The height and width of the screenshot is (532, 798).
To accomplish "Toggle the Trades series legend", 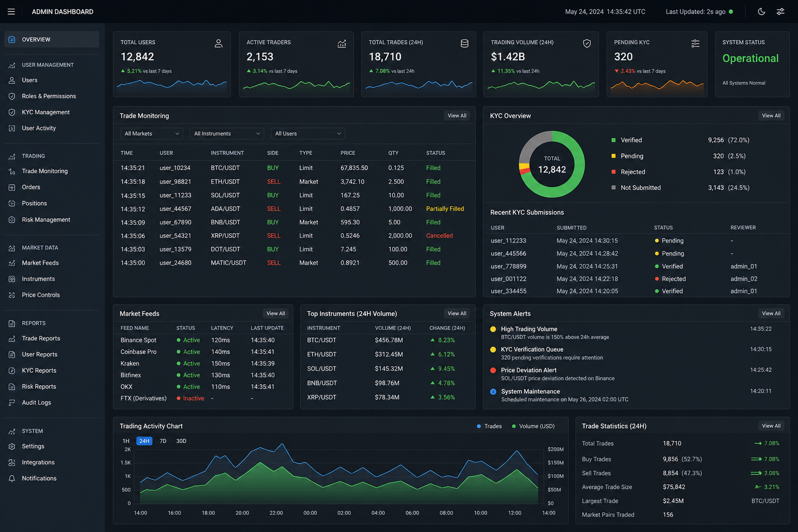I will [489, 426].
